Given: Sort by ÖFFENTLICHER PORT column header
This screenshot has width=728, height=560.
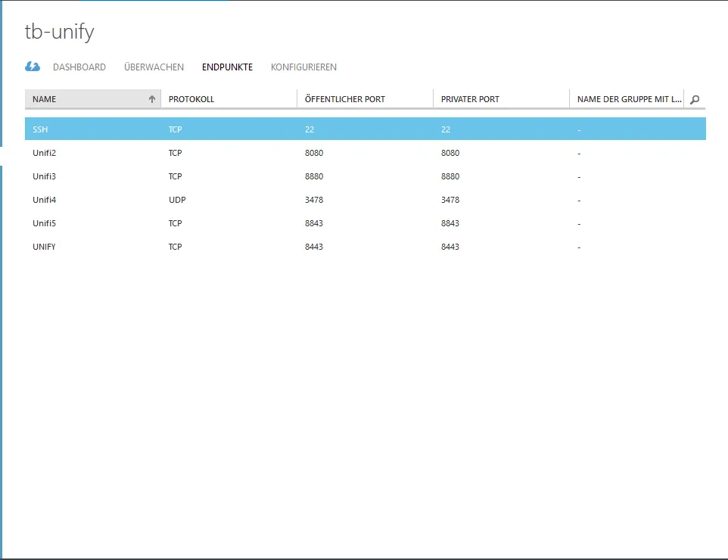Looking at the screenshot, I should 365,99.
